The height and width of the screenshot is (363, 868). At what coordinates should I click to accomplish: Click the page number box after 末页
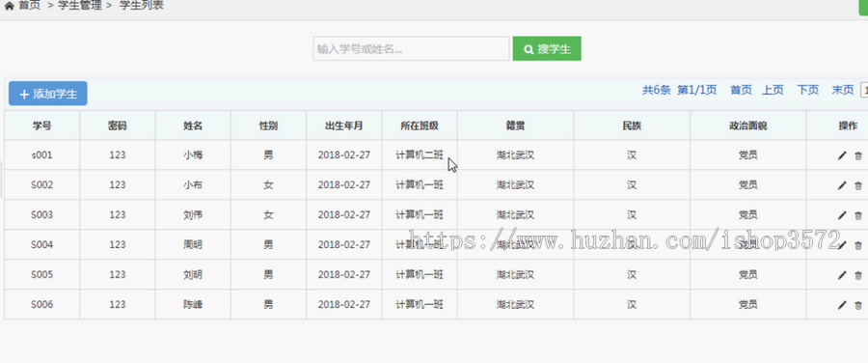[863, 91]
